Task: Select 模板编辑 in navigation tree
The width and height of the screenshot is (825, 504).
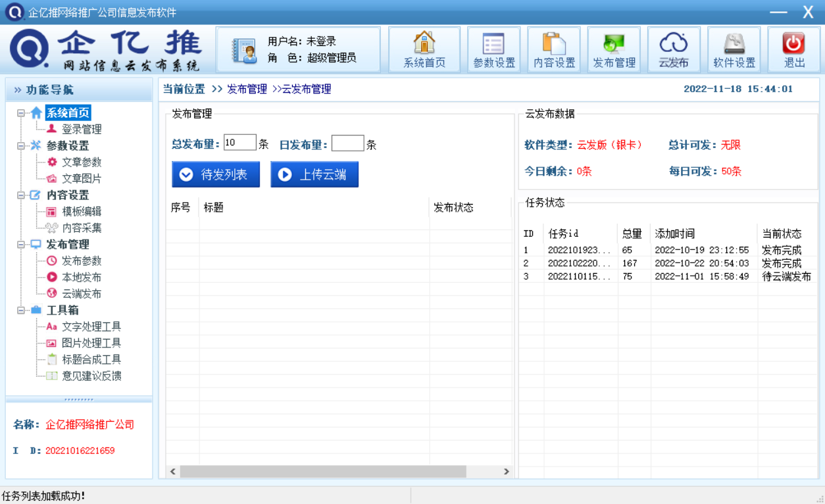Action: coord(81,212)
